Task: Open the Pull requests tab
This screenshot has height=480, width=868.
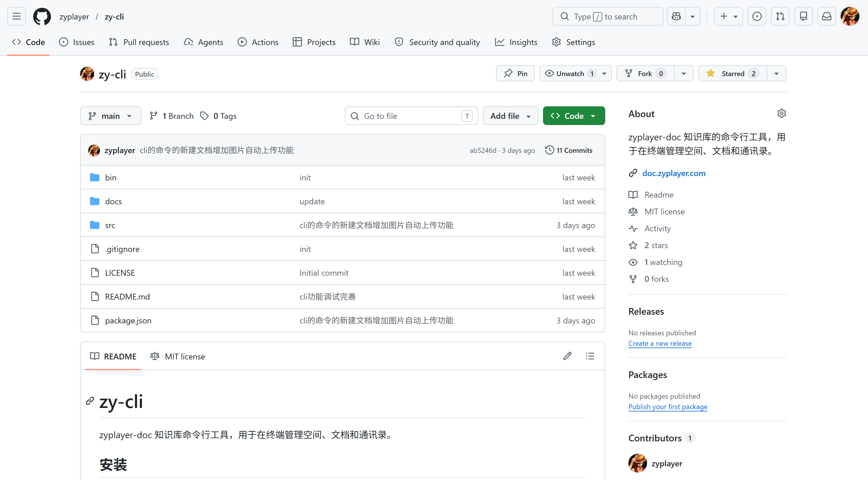Action: 139,42
